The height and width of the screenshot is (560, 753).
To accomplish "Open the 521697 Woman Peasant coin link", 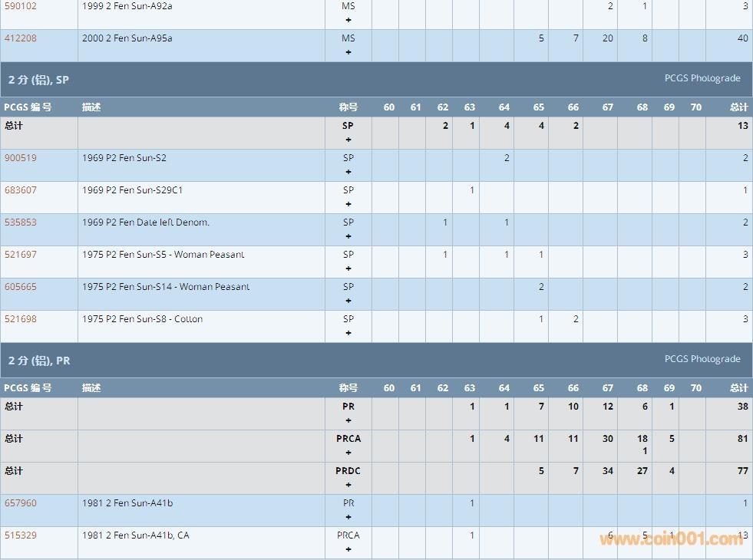I will coord(20,255).
